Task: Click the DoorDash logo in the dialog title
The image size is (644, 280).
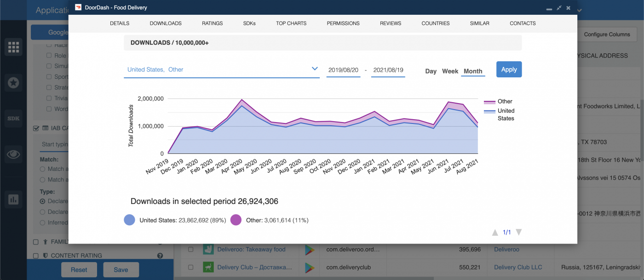Action: point(78,7)
